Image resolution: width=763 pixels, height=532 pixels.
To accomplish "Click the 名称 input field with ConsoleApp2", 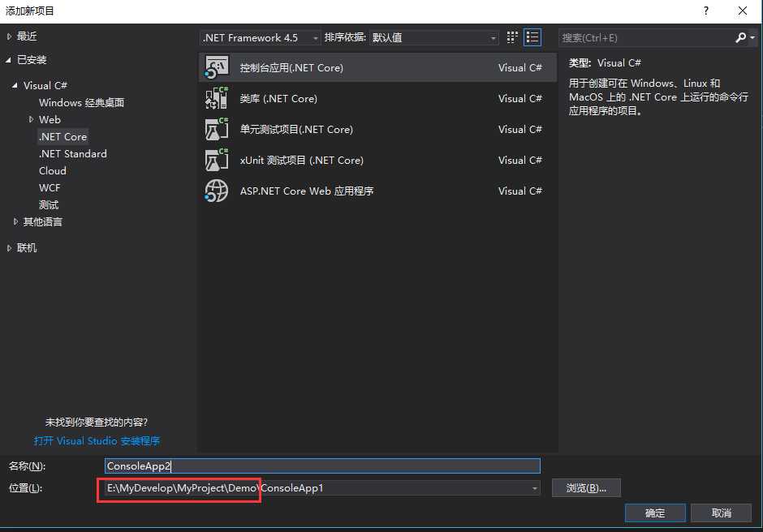I will 322,466.
